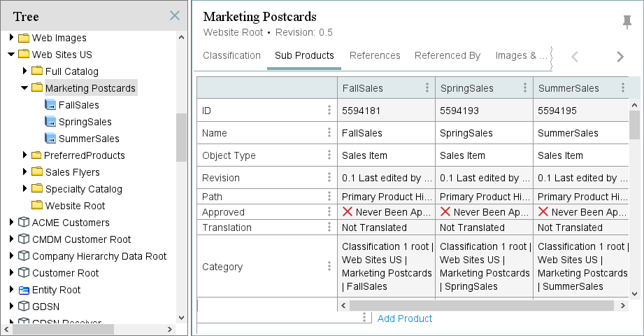This screenshot has height=336, width=644.
Task: Expand the Full Catalog folder
Action: [x=24, y=71]
